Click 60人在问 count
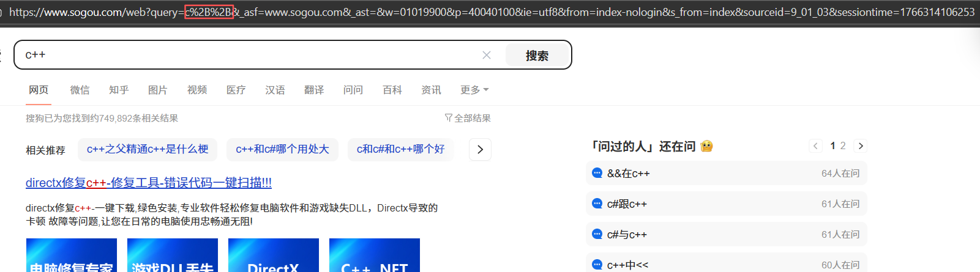980x272 pixels. [840, 265]
